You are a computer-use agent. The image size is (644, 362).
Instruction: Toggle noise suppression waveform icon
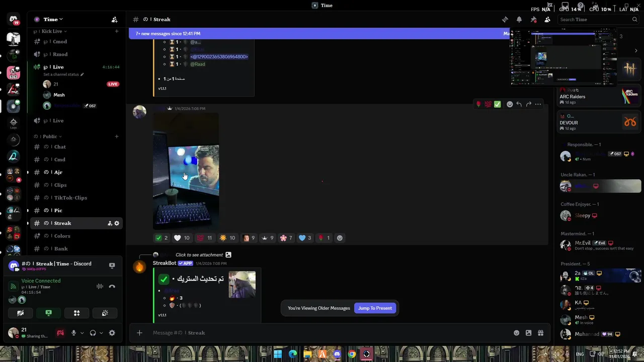coord(100,286)
